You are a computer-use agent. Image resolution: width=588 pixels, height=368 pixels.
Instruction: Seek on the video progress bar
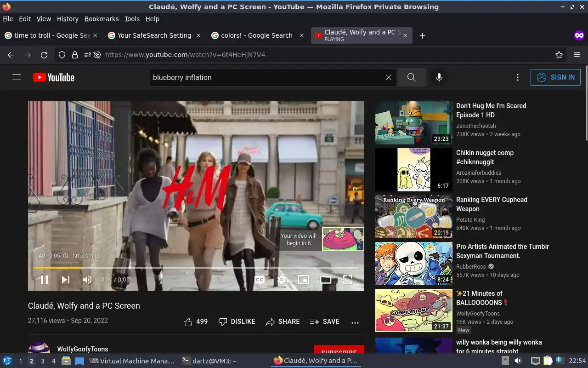pyautogui.click(x=196, y=267)
